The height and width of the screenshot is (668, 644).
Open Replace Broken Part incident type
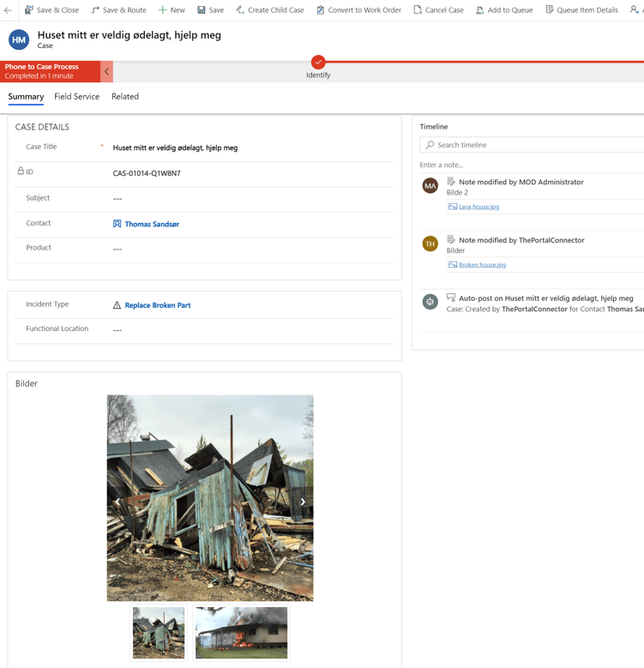[158, 305]
